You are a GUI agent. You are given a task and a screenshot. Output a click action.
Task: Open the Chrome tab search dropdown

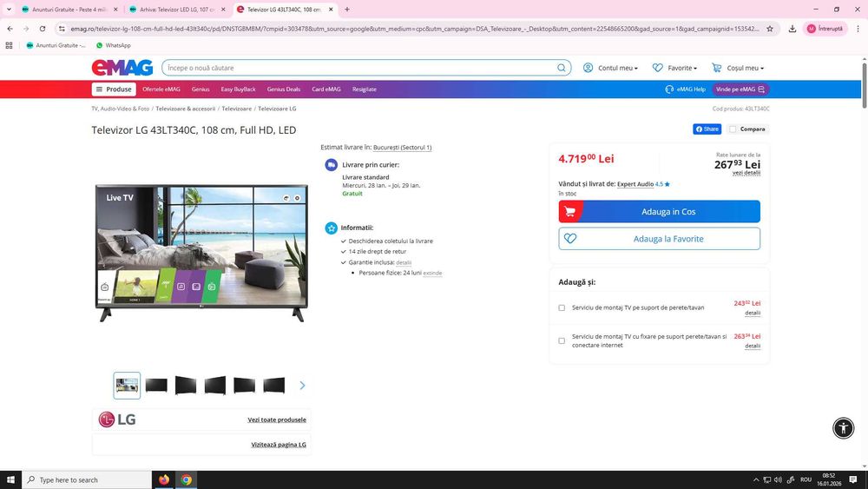[9, 10]
